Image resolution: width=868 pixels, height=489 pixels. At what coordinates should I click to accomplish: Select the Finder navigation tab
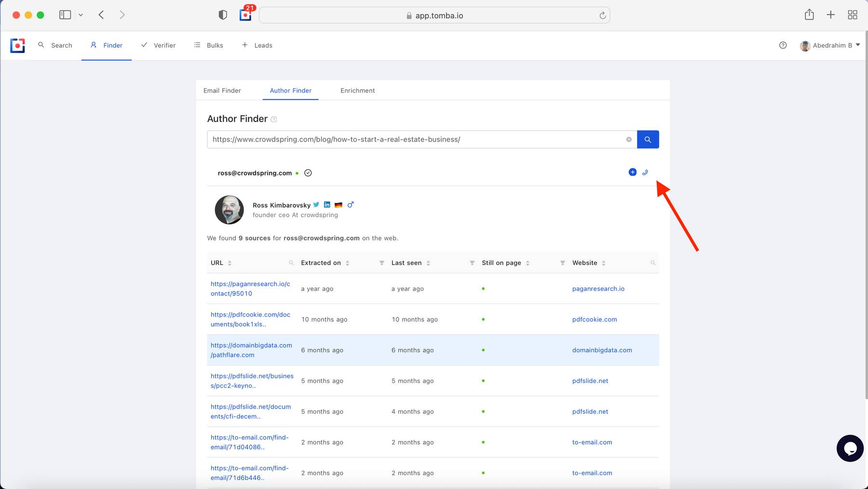[x=107, y=45]
